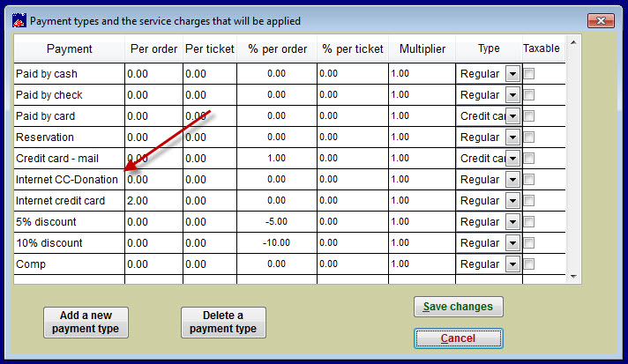Image resolution: width=628 pixels, height=364 pixels.
Task: Select the Per ticket column header
Action: tap(210, 48)
